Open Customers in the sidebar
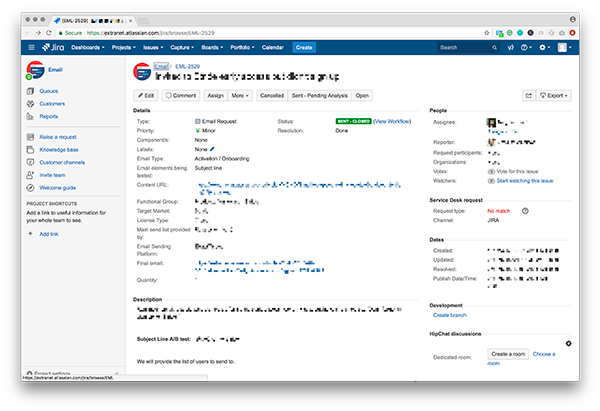This screenshot has height=411, width=600. coord(52,104)
